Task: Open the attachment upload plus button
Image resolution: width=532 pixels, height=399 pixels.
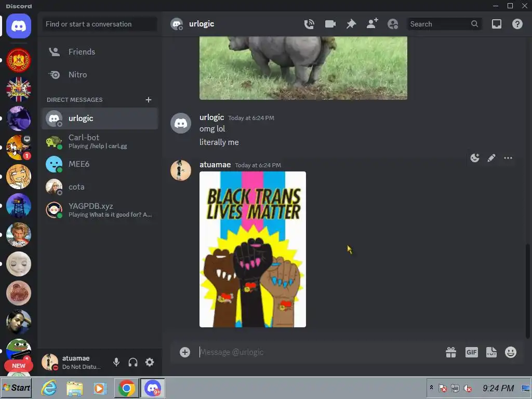Action: pos(184,352)
